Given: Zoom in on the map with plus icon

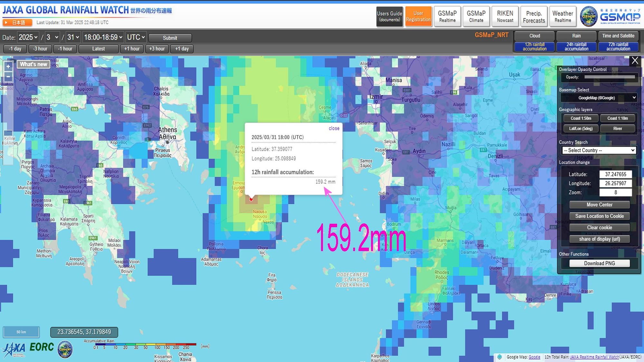Looking at the screenshot, I should coord(8,66).
